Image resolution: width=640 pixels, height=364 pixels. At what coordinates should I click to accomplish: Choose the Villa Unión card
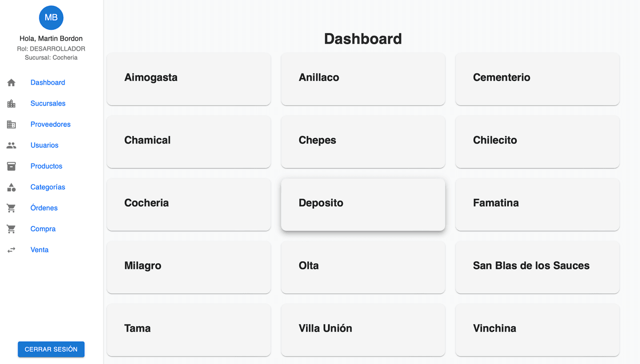tap(363, 329)
